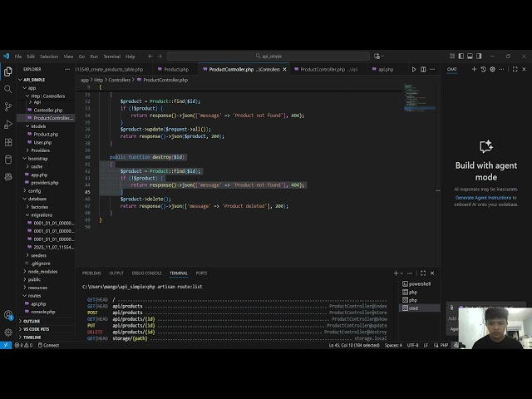Toggle secondary side bar visibility

click(479, 57)
